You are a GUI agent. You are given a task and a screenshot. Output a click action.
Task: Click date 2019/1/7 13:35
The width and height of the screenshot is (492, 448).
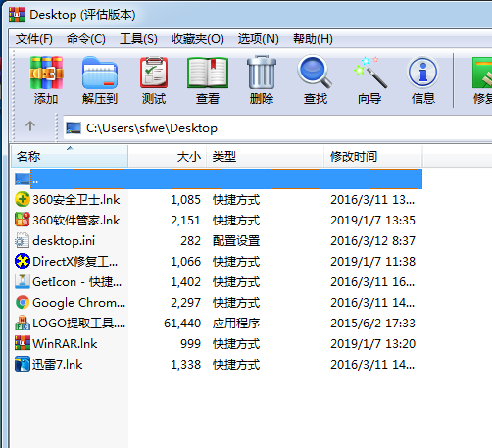click(372, 221)
